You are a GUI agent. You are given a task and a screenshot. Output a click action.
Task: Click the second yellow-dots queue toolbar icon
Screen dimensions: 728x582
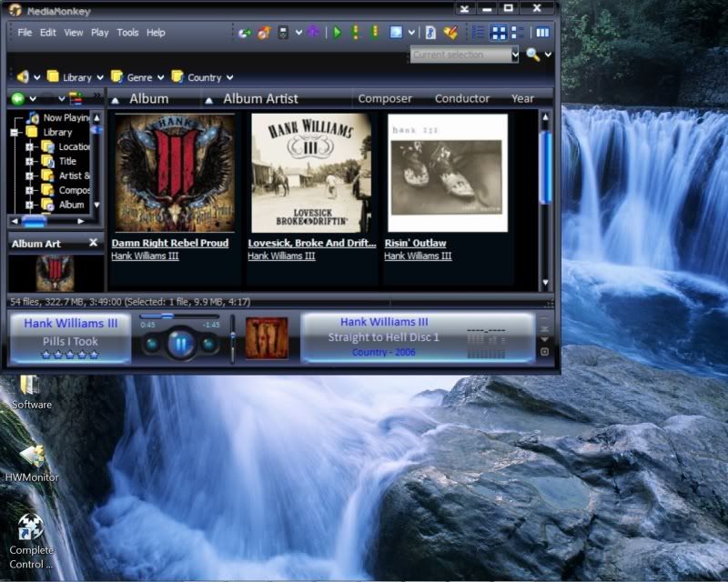pyautogui.click(x=374, y=32)
